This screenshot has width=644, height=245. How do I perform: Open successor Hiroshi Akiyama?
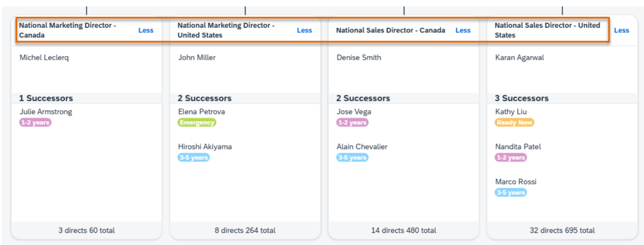(x=205, y=146)
